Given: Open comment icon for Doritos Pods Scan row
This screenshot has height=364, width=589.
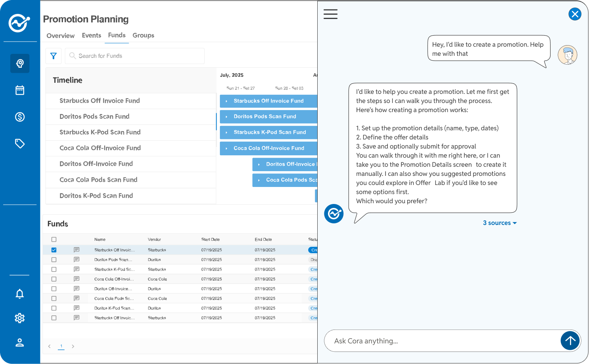Looking at the screenshot, I should click(76, 259).
